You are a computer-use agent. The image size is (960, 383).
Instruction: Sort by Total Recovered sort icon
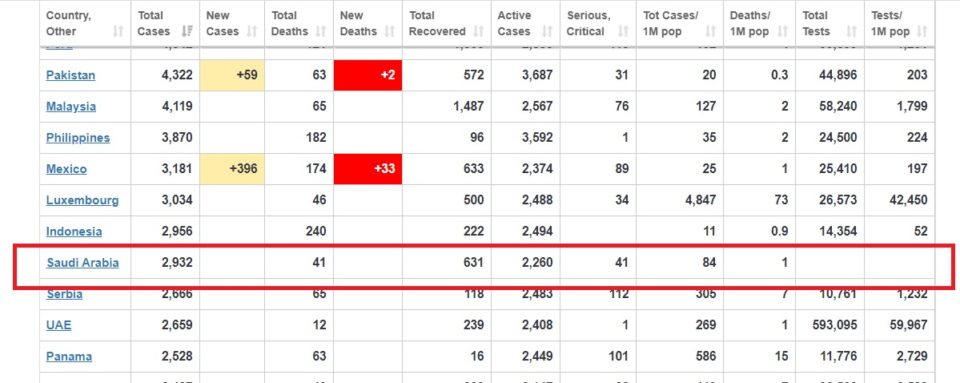[479, 32]
